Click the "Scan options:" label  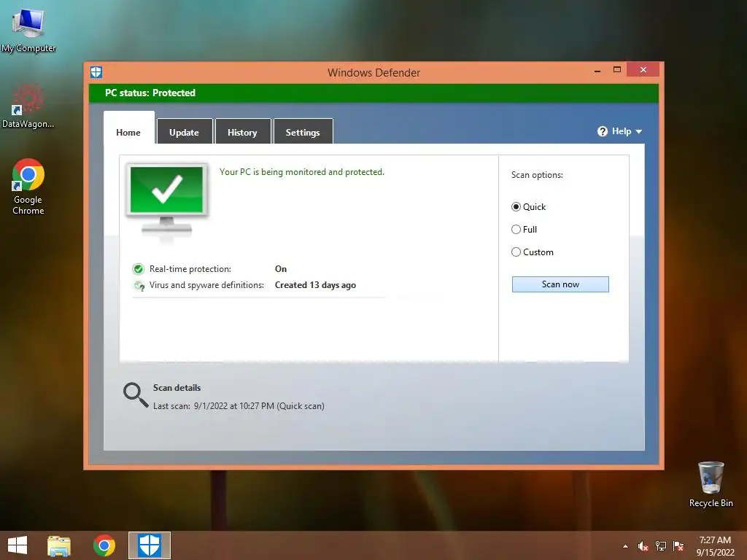coord(537,175)
